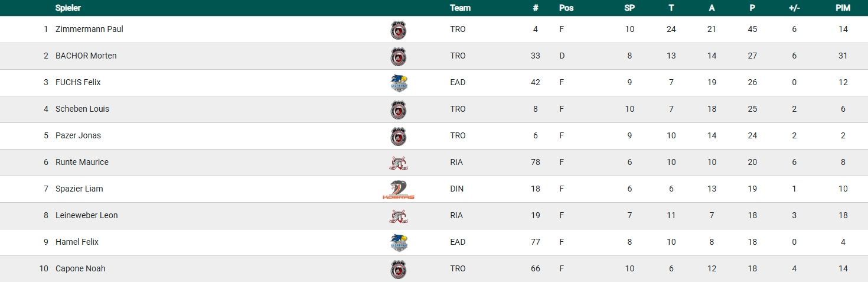
Task: Sort by Pos column header
Action: tap(566, 8)
